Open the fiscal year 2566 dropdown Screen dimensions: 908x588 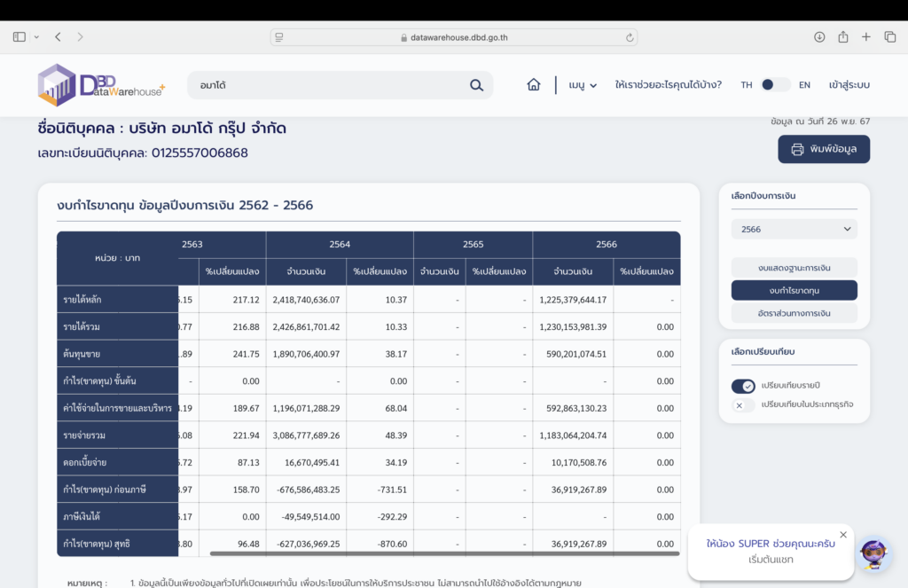click(x=794, y=230)
